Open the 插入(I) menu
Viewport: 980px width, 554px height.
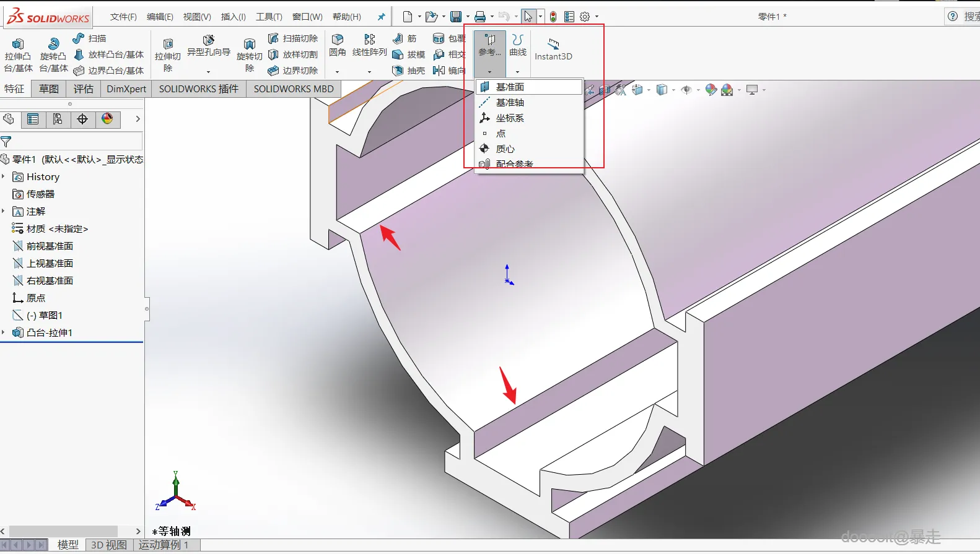tap(233, 17)
